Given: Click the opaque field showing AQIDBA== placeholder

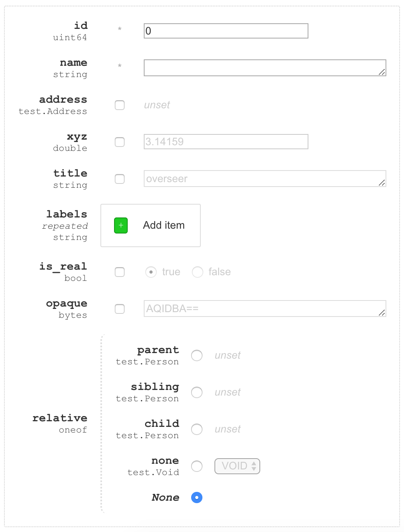Looking at the screenshot, I should pos(264,309).
